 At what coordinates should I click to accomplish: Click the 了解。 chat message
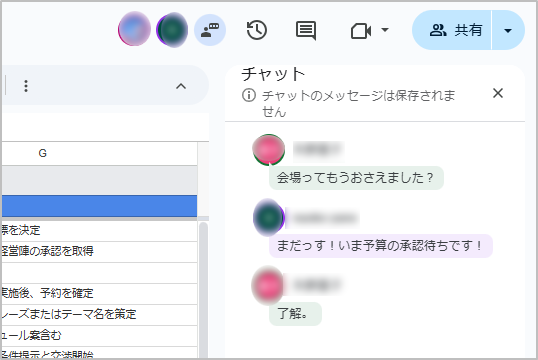pos(295,314)
